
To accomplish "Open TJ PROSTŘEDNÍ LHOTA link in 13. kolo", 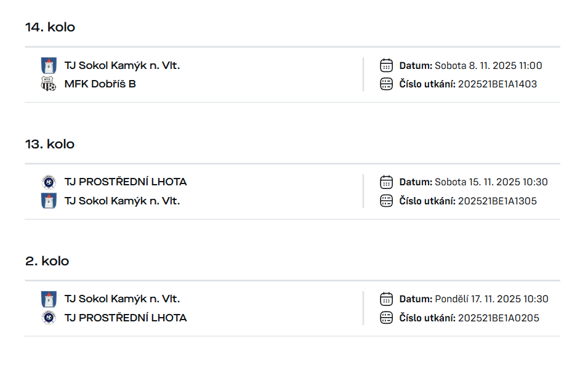I will click(x=126, y=182).
